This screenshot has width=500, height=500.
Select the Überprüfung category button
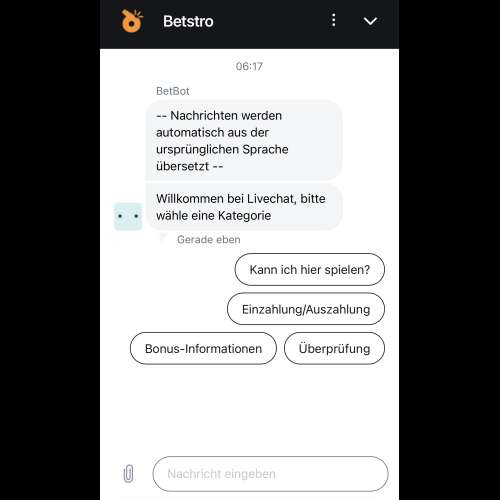click(334, 348)
